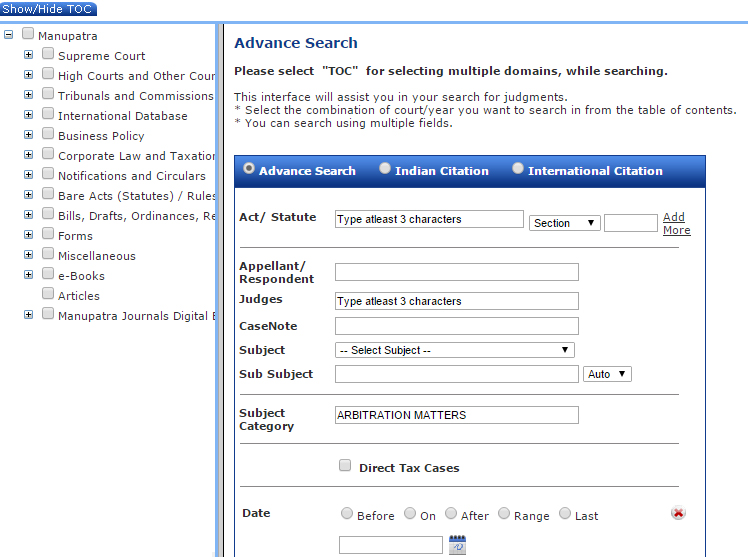Open the Section dropdown
This screenshot has width=748, height=557.
[x=564, y=223]
